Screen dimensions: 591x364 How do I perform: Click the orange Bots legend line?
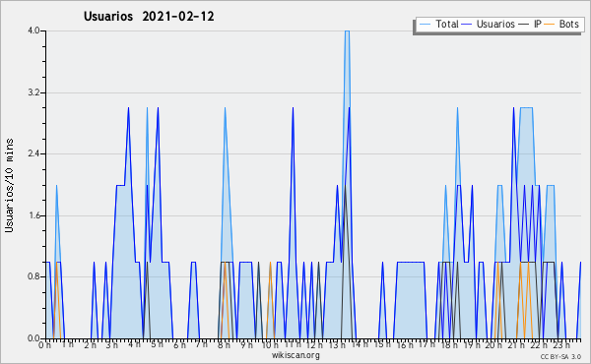[550, 25]
